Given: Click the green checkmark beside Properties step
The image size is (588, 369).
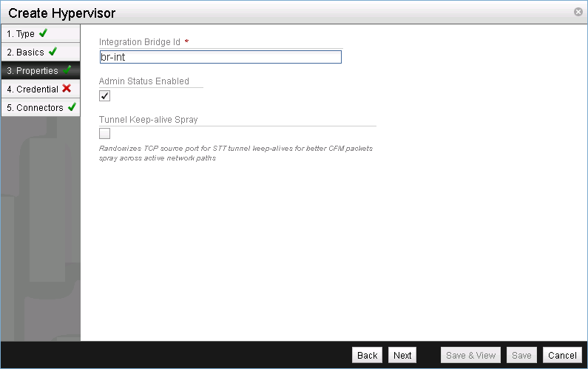Looking at the screenshot, I should (67, 70).
